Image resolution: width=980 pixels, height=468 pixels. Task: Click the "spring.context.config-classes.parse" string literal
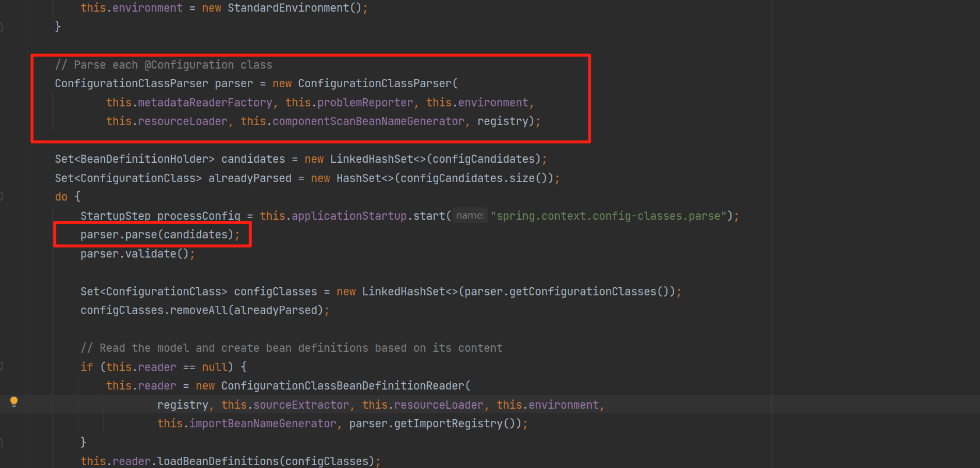(609, 216)
